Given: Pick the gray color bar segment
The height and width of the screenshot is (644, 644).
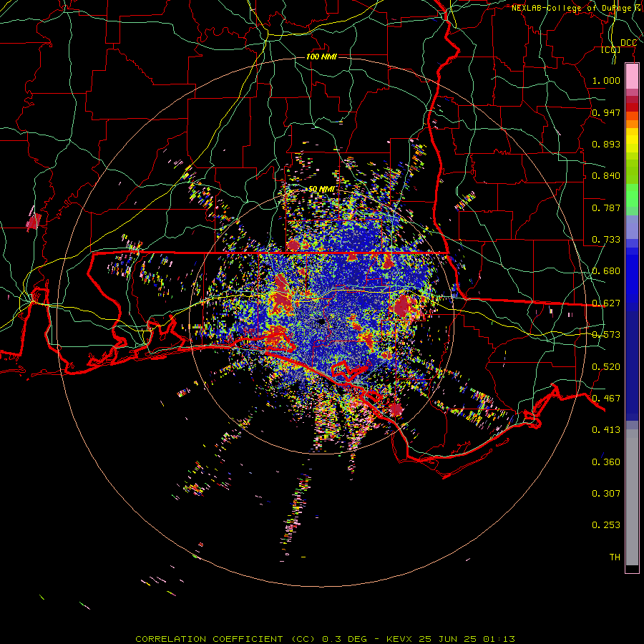Looking at the screenshot, I should click(x=632, y=497).
